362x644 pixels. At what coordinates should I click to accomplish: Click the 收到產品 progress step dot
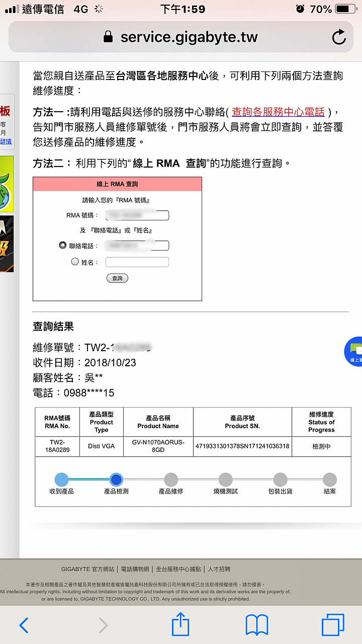[x=61, y=479]
